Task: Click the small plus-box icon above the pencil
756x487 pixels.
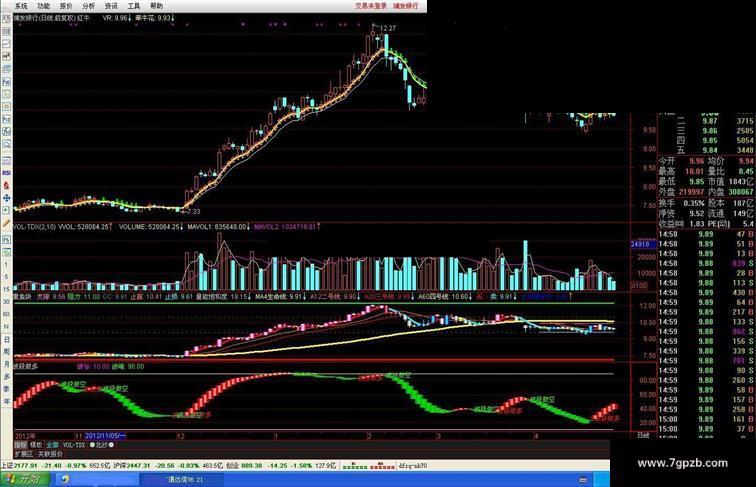Action: coord(6,210)
